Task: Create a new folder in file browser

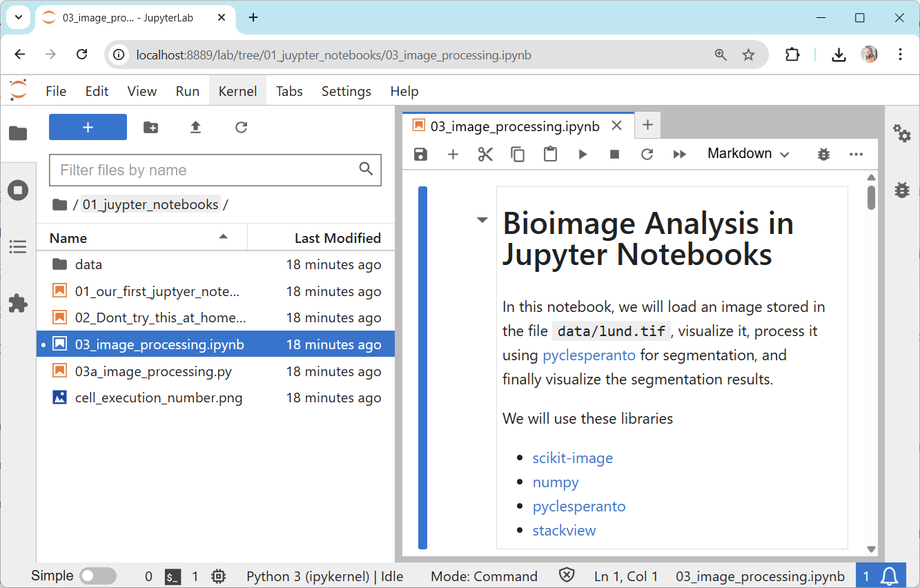Action: (150, 127)
